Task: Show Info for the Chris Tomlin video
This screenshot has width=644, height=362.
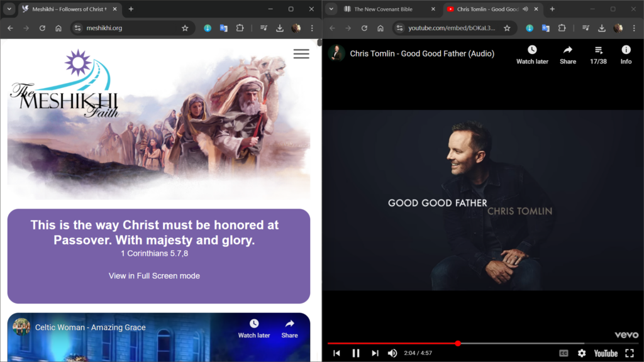Action: click(626, 55)
